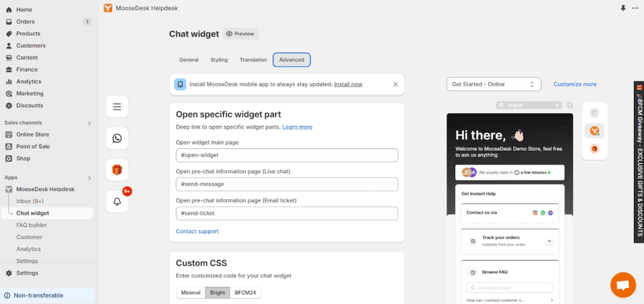The image size is (644, 304).
Task: Select the Finance bank icon
Action: [x=9, y=69]
